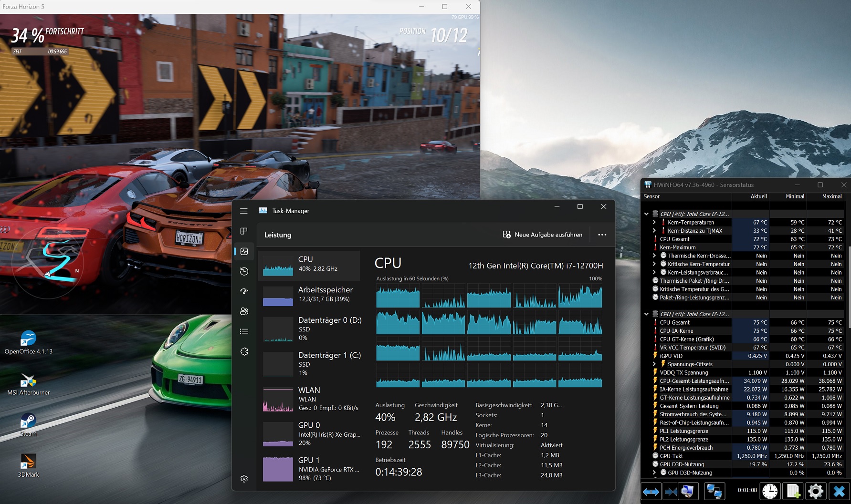The height and width of the screenshot is (504, 851).
Task: Select the VR VCC Temperatur (SVID) row
Action: point(744,348)
